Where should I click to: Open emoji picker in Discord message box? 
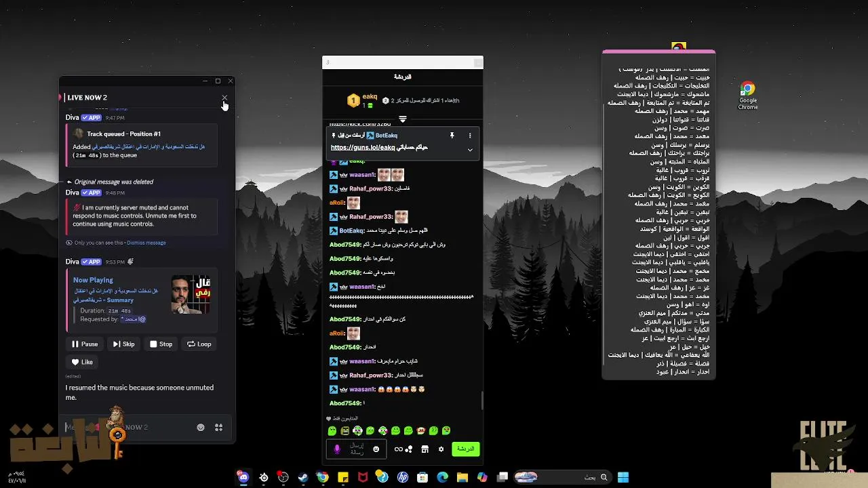201,427
